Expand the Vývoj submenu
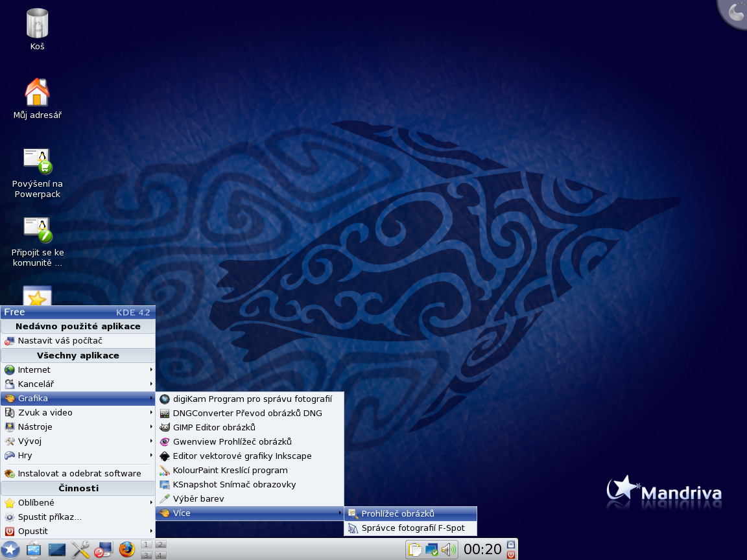The height and width of the screenshot is (560, 747). click(78, 441)
